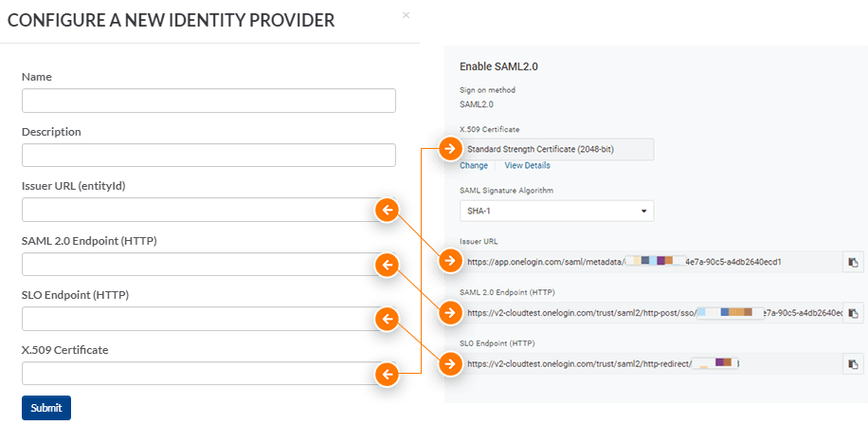Copy the Issuer URL to clipboard
This screenshot has width=868, height=443.
(853, 262)
